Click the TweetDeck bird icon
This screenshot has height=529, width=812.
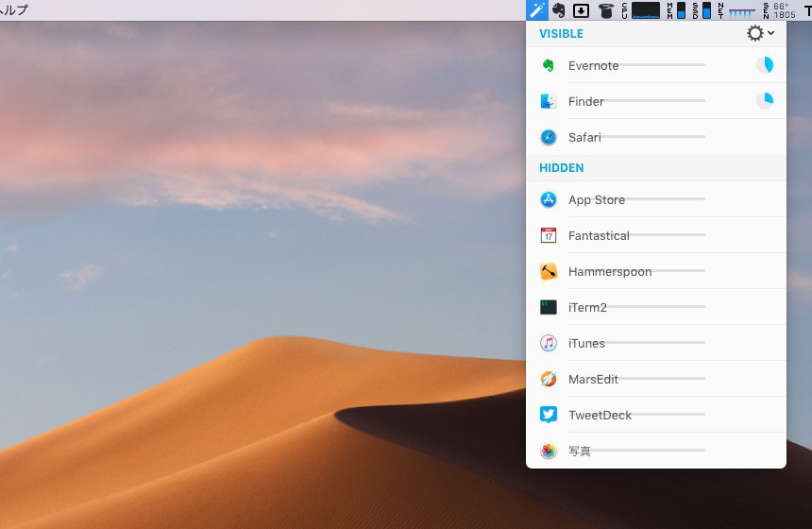point(549,416)
